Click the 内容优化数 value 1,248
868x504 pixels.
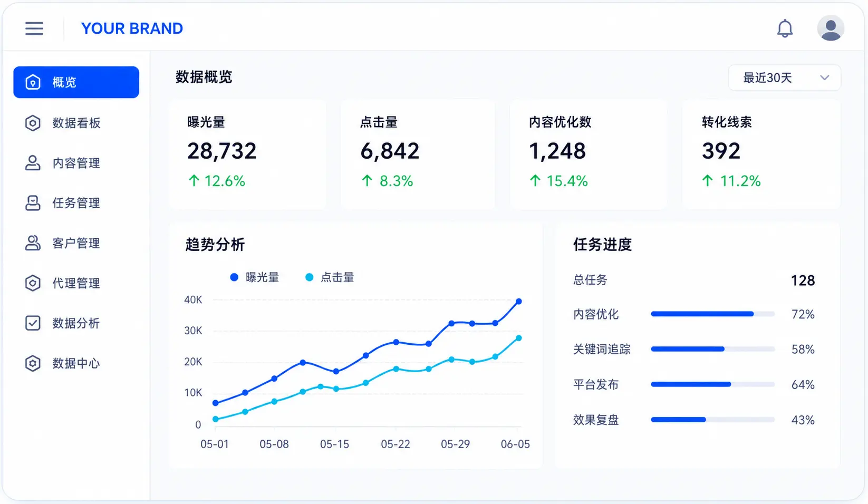click(x=557, y=151)
